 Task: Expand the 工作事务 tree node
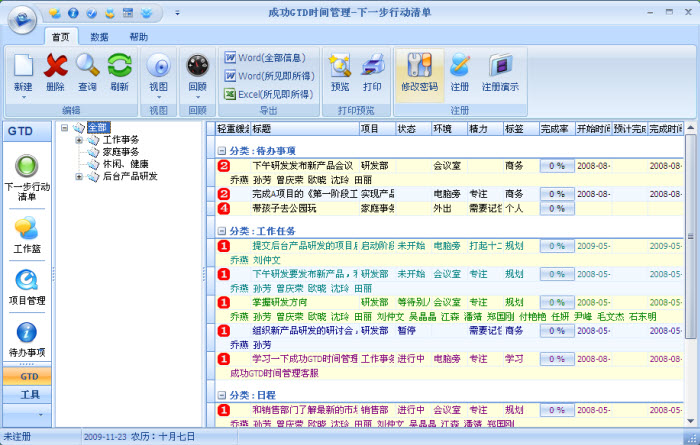pos(79,140)
